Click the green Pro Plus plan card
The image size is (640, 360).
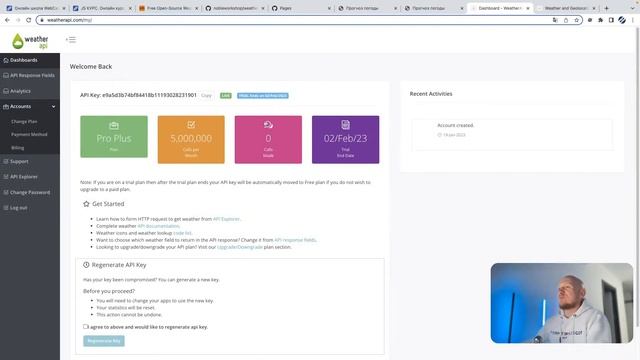pos(114,136)
